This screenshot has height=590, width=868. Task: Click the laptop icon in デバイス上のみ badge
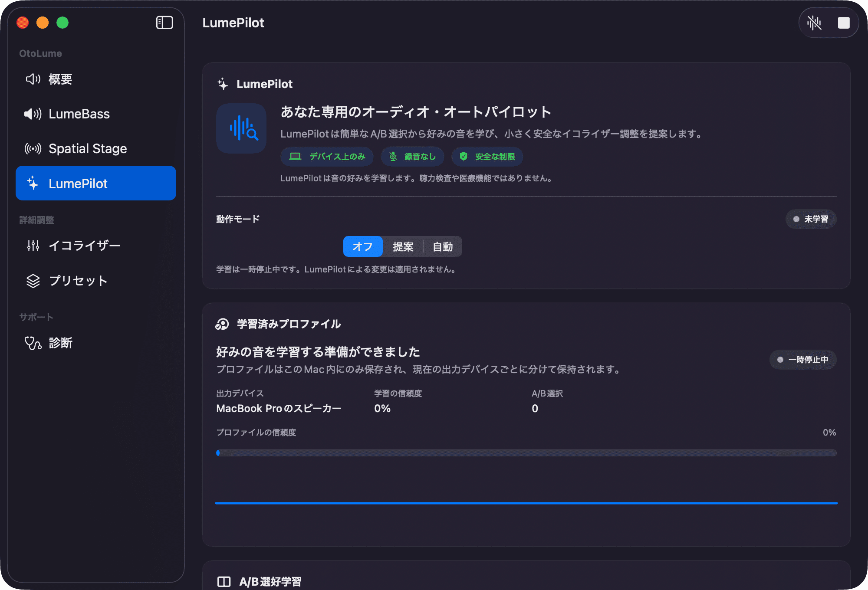pyautogui.click(x=295, y=156)
